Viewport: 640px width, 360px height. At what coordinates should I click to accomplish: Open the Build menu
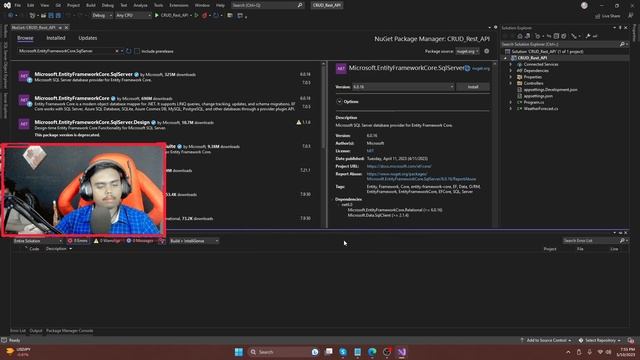[91, 5]
